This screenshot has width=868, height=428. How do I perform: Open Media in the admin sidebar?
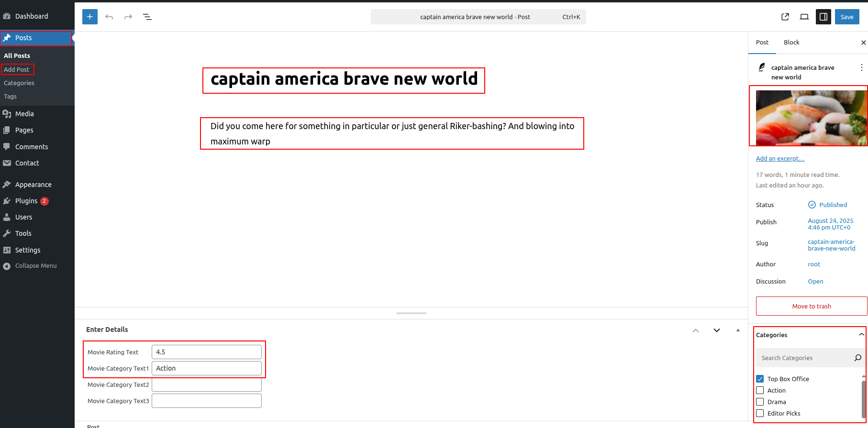point(24,114)
